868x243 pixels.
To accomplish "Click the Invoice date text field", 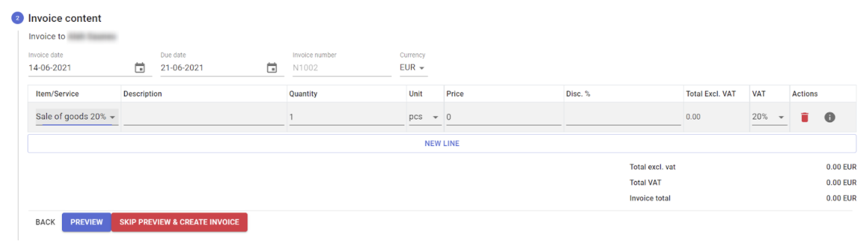I will [x=79, y=68].
